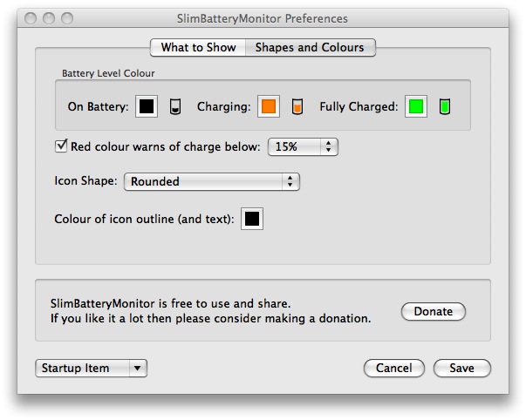This screenshot has width=526, height=420.
Task: Click the window zoom button
Action: (67, 18)
